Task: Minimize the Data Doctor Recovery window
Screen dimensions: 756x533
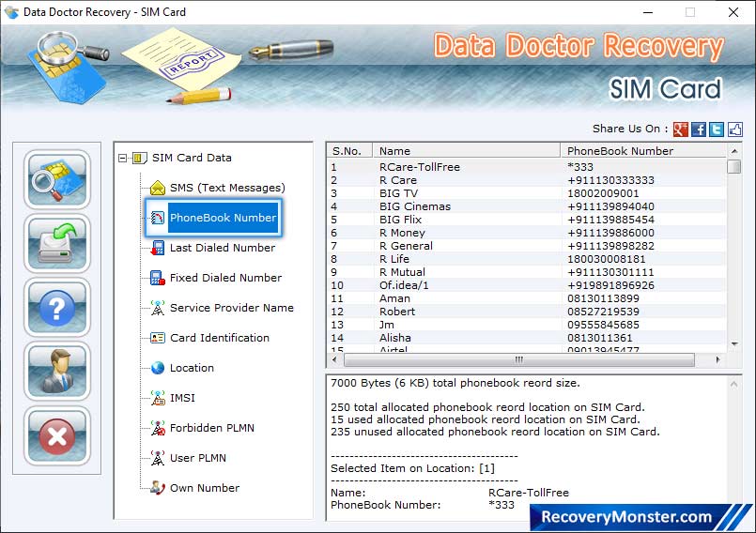Action: point(648,12)
